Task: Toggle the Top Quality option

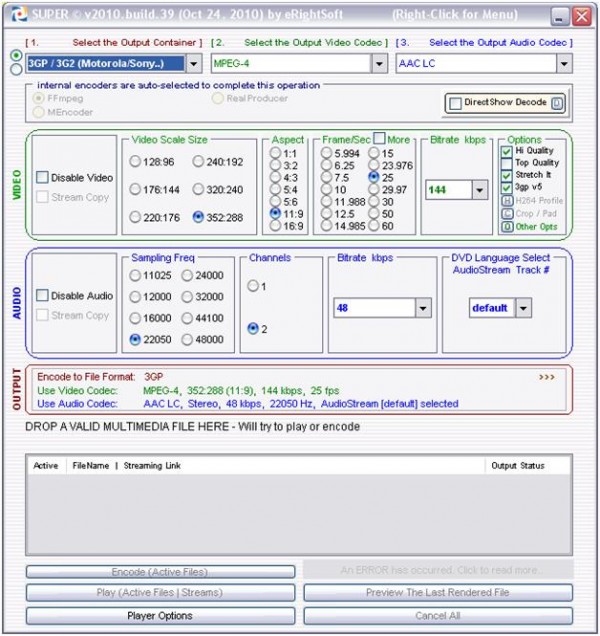Action: point(507,163)
